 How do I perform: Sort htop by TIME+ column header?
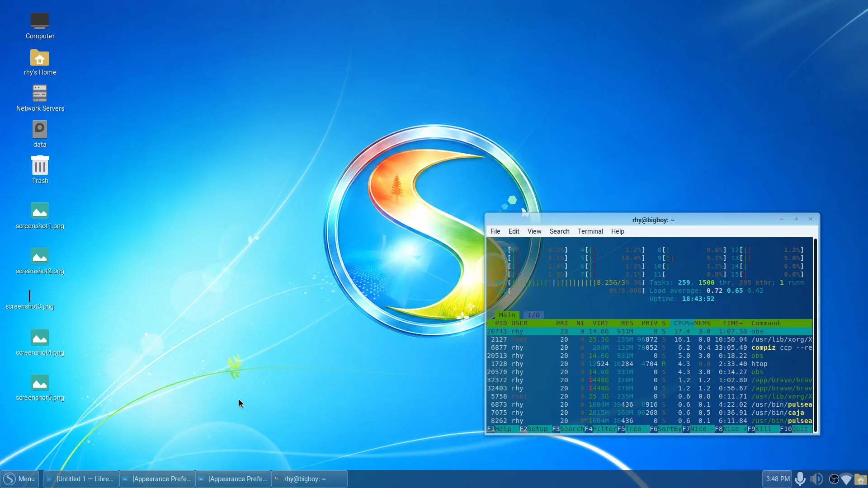click(x=733, y=323)
